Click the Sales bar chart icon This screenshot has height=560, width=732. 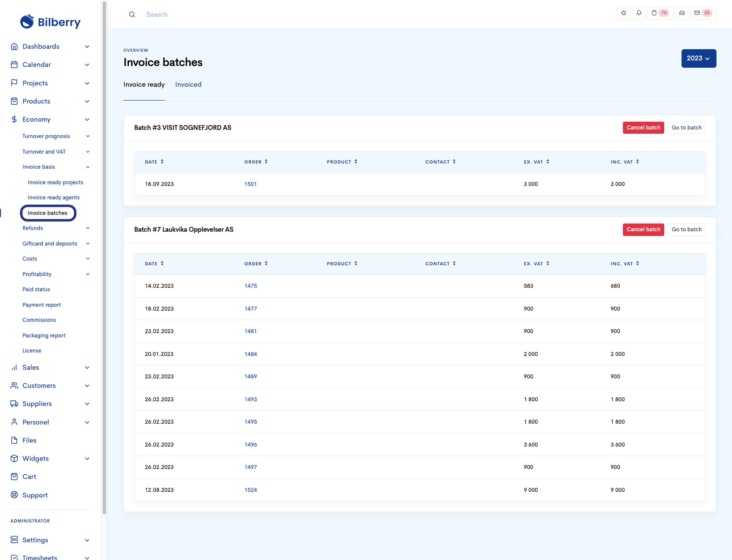coord(14,368)
